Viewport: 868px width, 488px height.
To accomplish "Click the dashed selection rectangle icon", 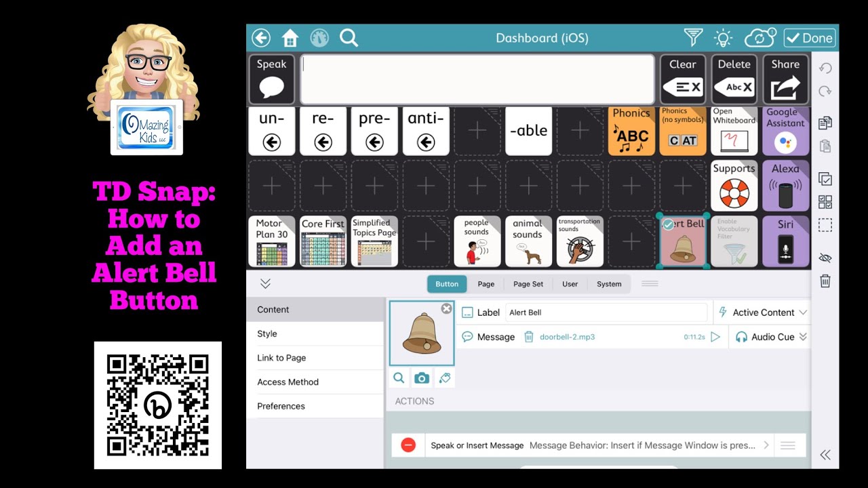I will tap(825, 225).
